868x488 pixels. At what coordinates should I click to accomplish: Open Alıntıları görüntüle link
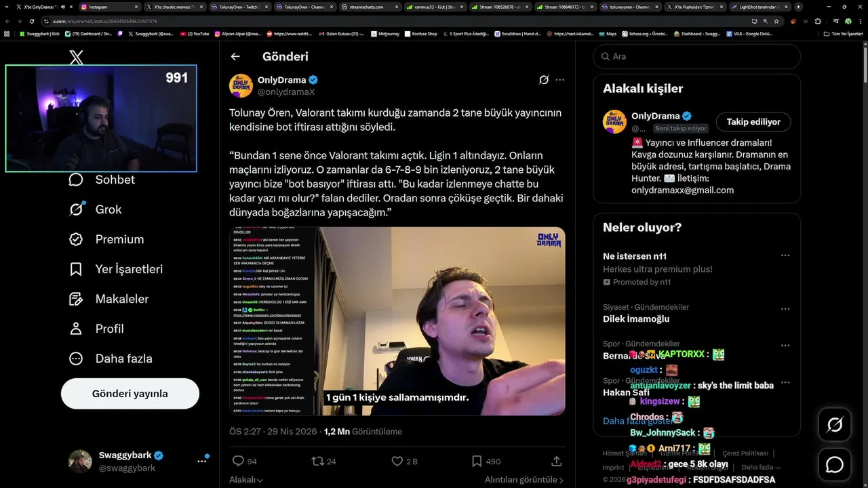[524, 480]
